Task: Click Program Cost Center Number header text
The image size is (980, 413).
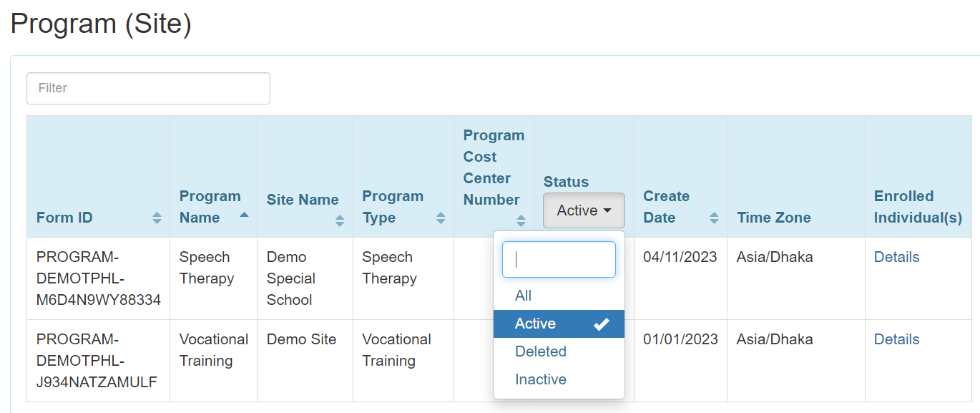Action: pos(494,167)
